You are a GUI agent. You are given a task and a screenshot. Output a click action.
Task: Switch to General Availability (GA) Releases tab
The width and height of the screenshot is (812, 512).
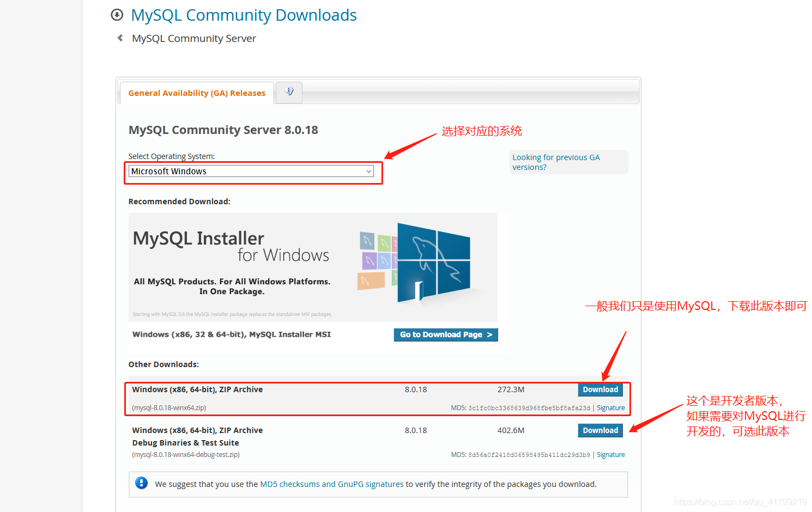(197, 93)
